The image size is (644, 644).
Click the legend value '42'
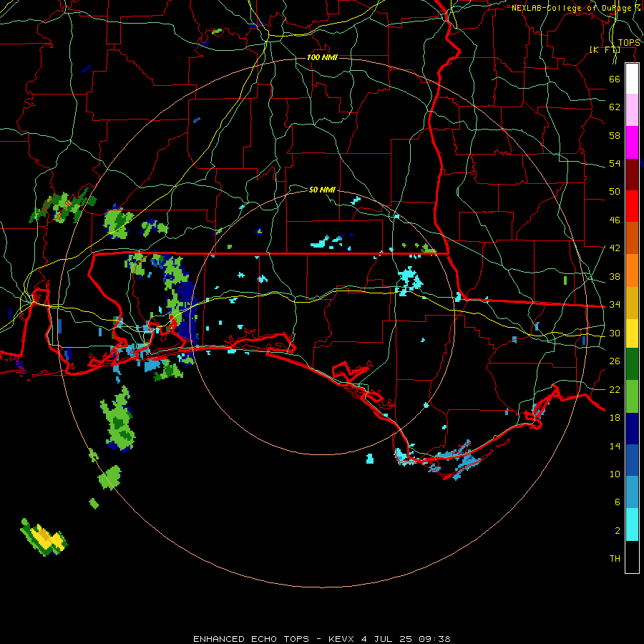click(615, 248)
